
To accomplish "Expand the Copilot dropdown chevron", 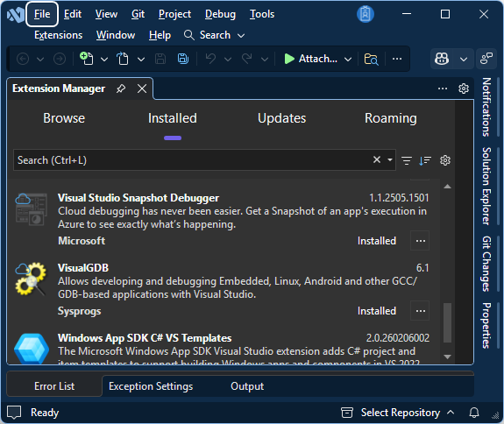I will (464, 60).
